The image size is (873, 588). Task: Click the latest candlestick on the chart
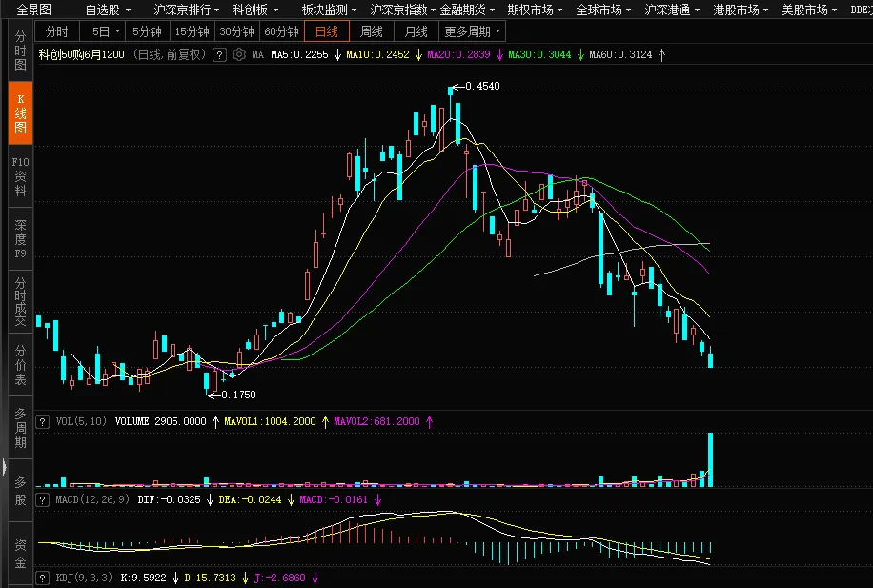[710, 357]
